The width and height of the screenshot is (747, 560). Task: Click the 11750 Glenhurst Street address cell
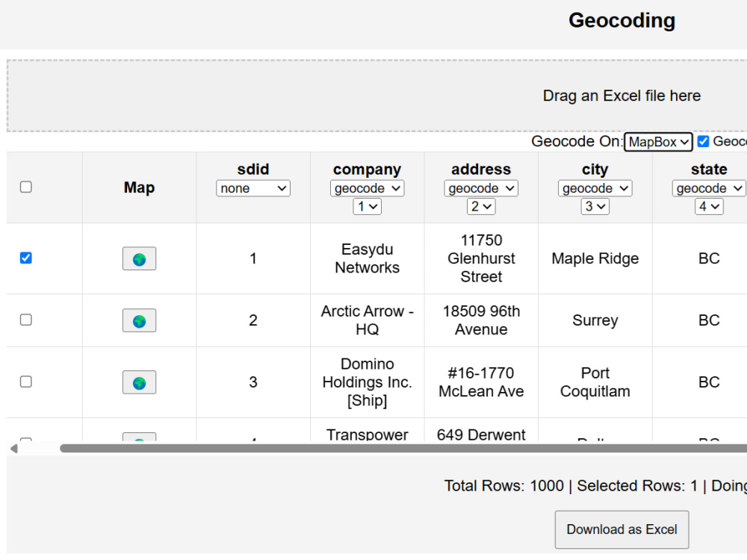click(x=481, y=258)
